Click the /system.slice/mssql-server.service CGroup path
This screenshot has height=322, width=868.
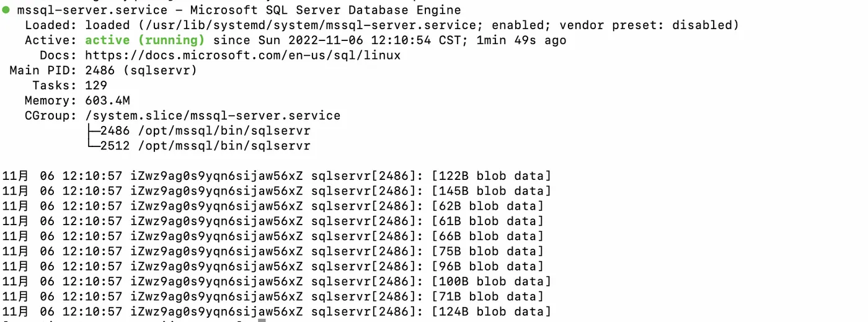[x=213, y=115]
